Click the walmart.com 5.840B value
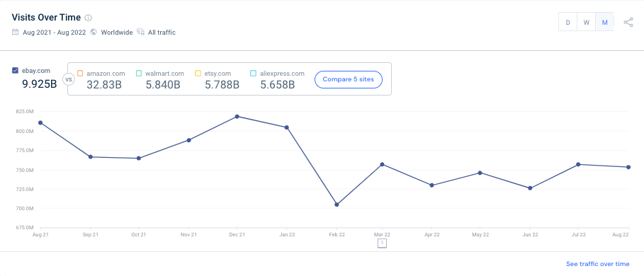The image size is (644, 276). click(163, 85)
